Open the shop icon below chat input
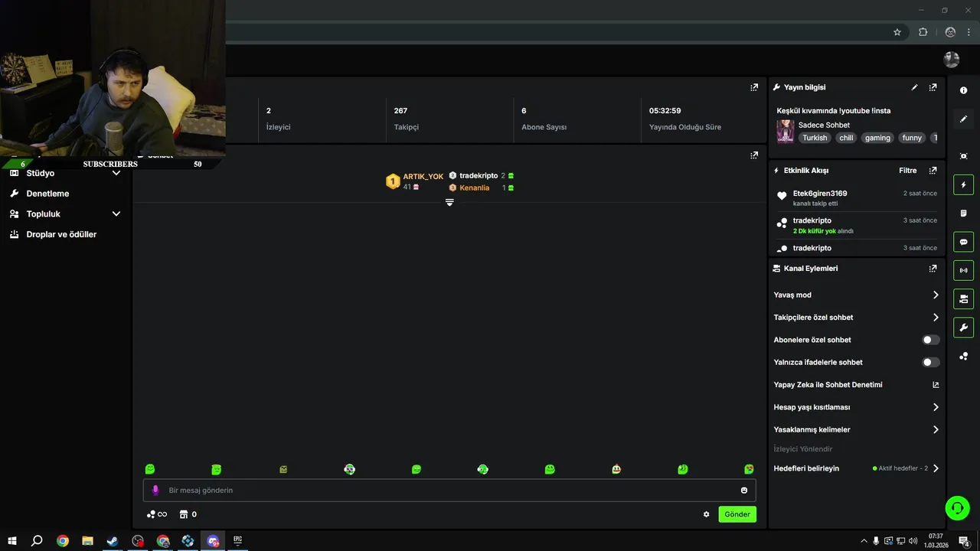This screenshot has width=980, height=551. (x=184, y=514)
